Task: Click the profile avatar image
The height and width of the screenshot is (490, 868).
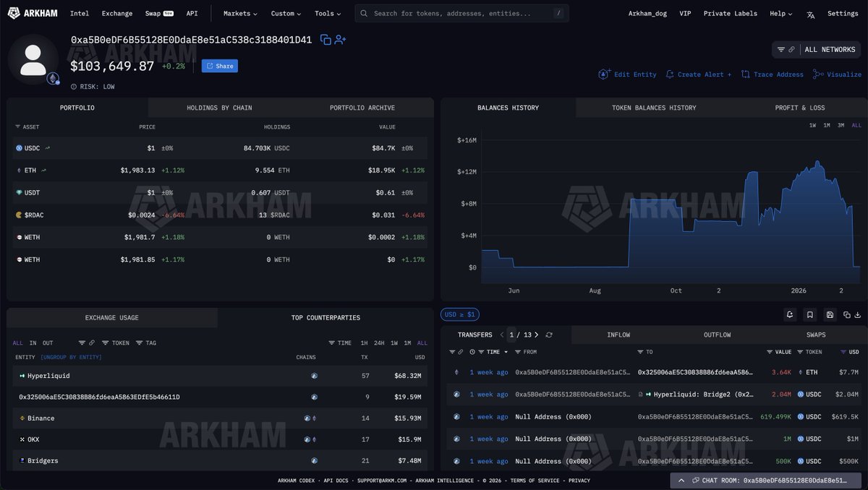Action: pos(34,59)
